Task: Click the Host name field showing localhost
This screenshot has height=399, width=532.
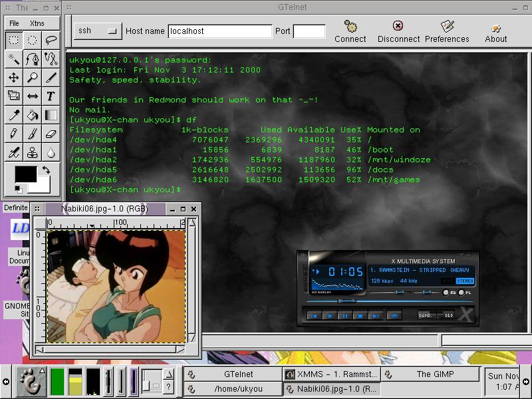Action: [219, 31]
